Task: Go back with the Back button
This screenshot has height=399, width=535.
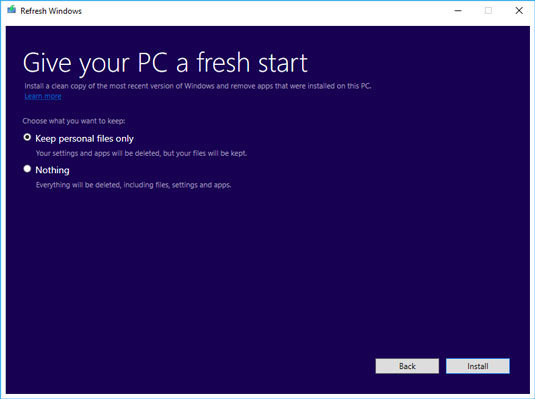Action: [x=407, y=366]
